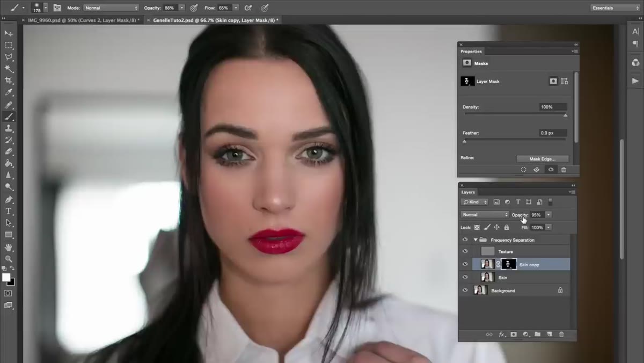
Task: Select the Hand tool
Action: tap(9, 248)
